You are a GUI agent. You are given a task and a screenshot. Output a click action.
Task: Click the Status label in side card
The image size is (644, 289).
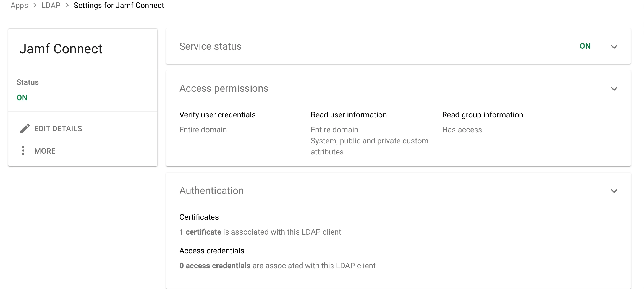pyautogui.click(x=27, y=82)
